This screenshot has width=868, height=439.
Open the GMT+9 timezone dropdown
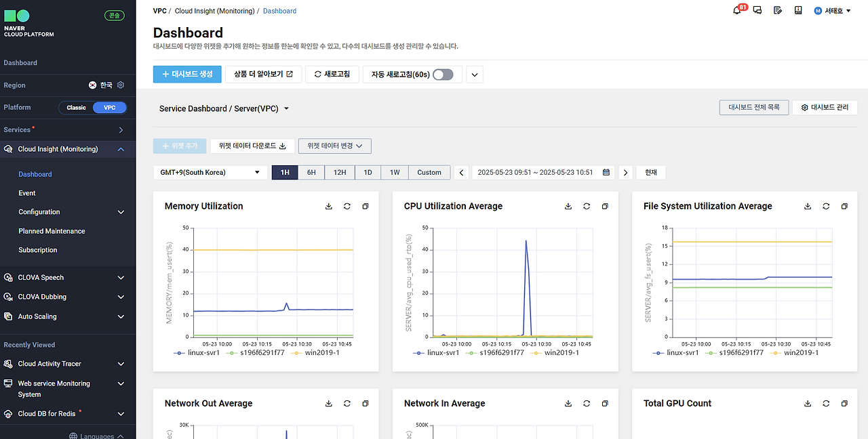pos(210,173)
